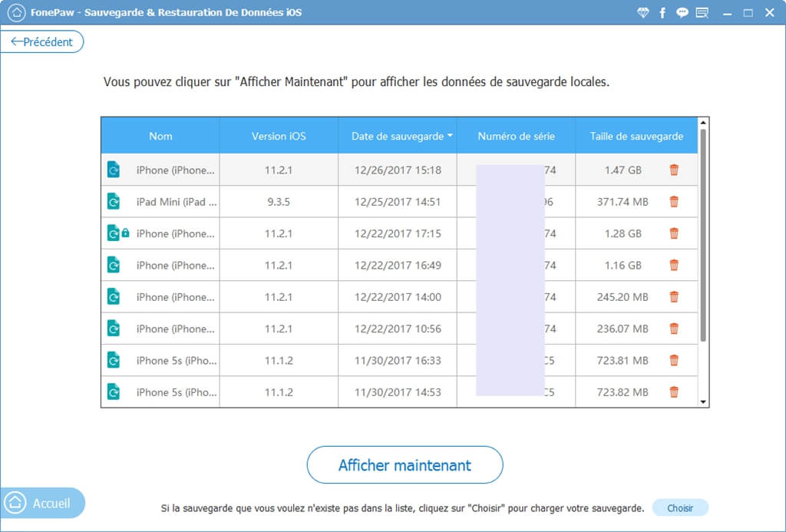
Task: Sort by the Taille de sauvegarde column header
Action: coord(636,136)
